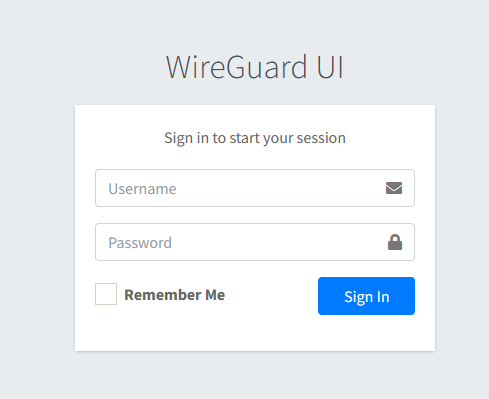The height and width of the screenshot is (399, 489).
Task: Click the Remember Me label text
Action: click(175, 295)
